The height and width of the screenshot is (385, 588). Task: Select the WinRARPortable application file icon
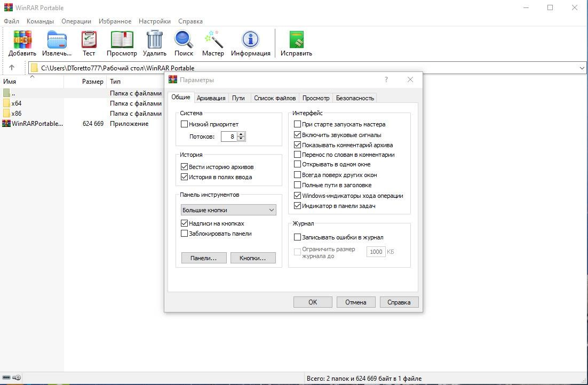(x=6, y=123)
